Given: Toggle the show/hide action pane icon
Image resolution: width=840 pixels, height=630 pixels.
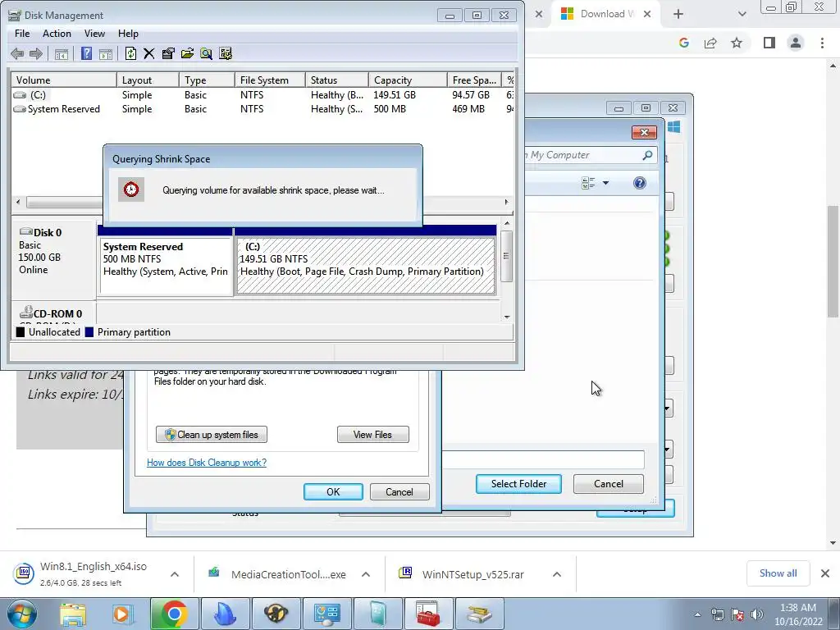Looking at the screenshot, I should pos(106,53).
